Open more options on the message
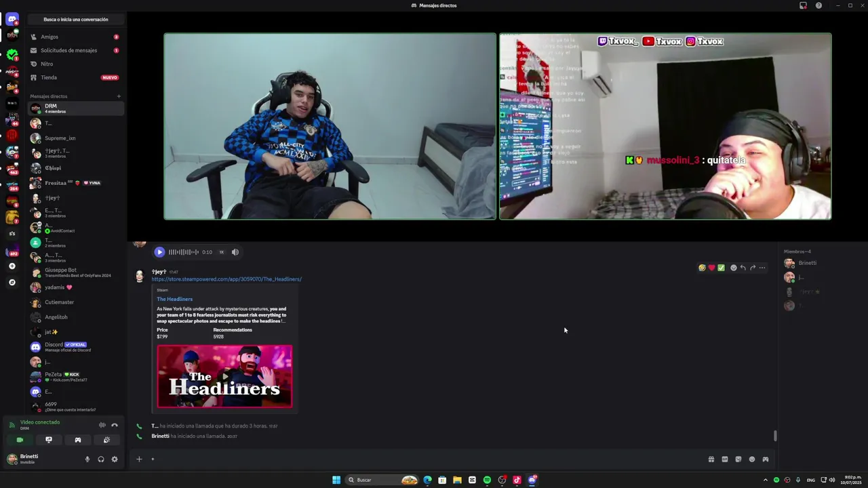868x488 pixels. (762, 268)
